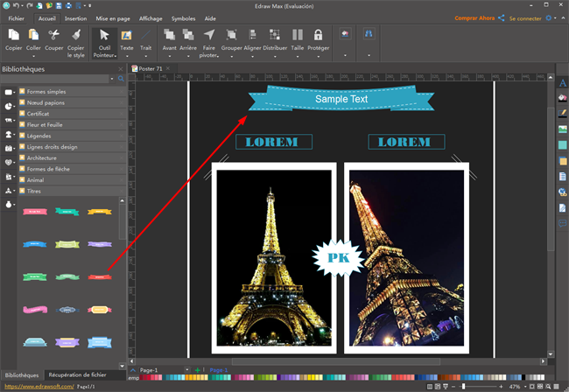The width and height of the screenshot is (569, 392).
Task: Open the edrawsoft.com link in status bar
Action: click(x=38, y=386)
